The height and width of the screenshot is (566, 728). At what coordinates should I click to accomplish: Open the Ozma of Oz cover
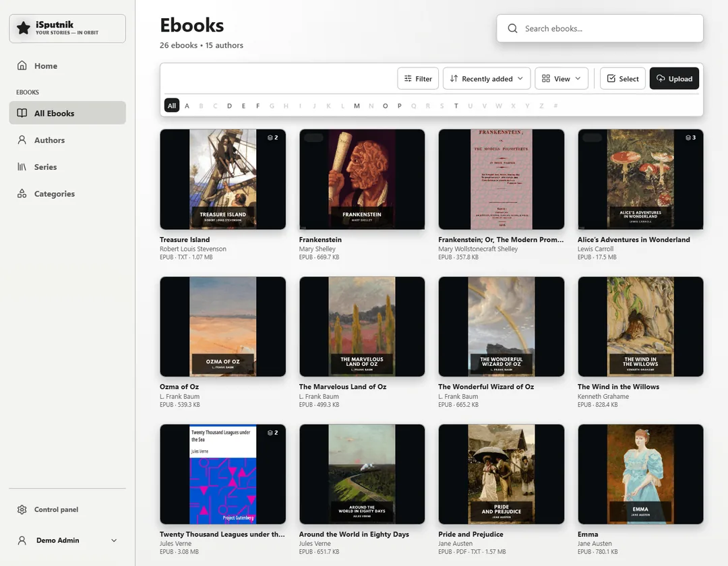[x=223, y=327]
